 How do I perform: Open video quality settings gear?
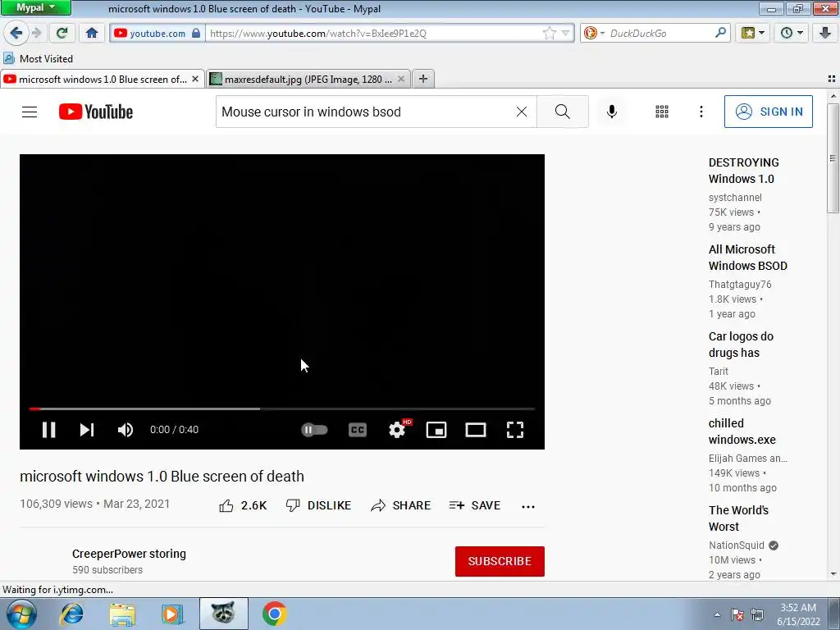[397, 430]
